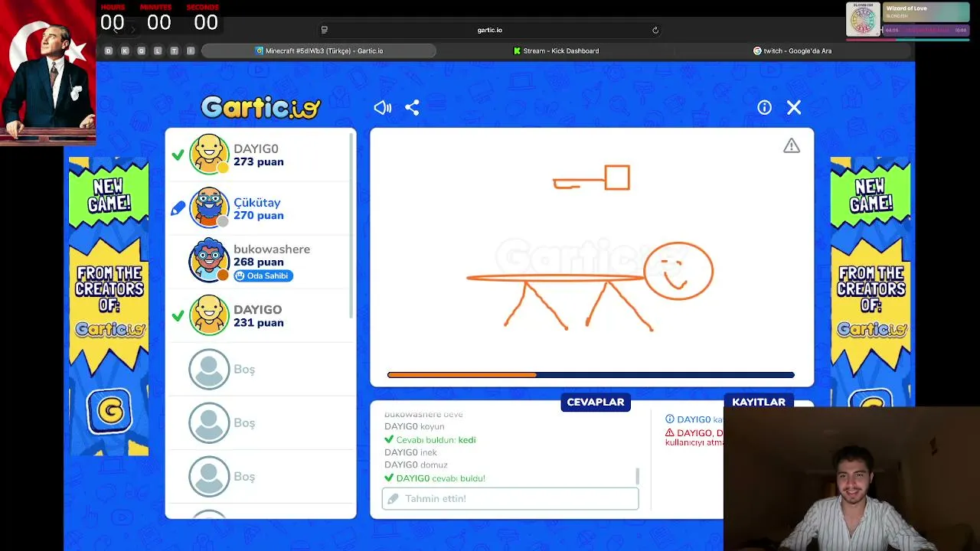
Task: Click the 'DAYIG0 inek' chat message
Action: tap(410, 452)
